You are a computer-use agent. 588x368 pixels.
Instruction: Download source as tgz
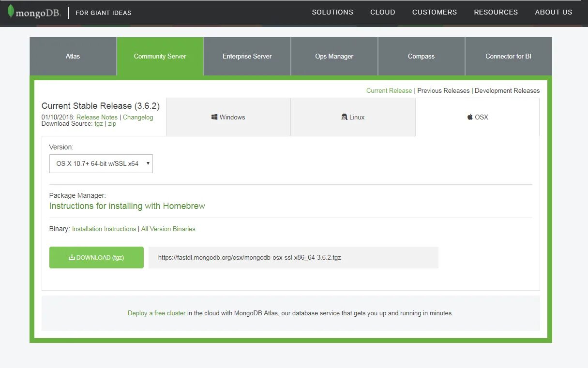[99, 124]
